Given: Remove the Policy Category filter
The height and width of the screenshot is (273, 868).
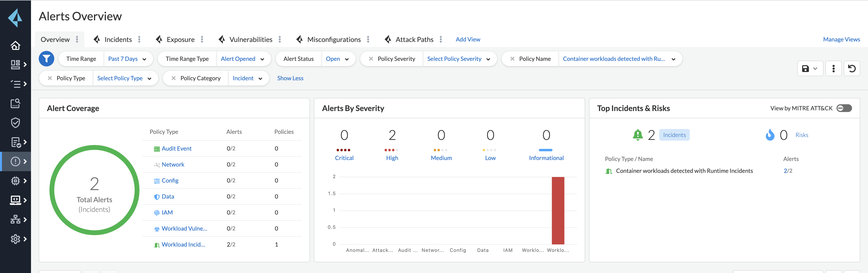Looking at the screenshot, I should [x=174, y=78].
